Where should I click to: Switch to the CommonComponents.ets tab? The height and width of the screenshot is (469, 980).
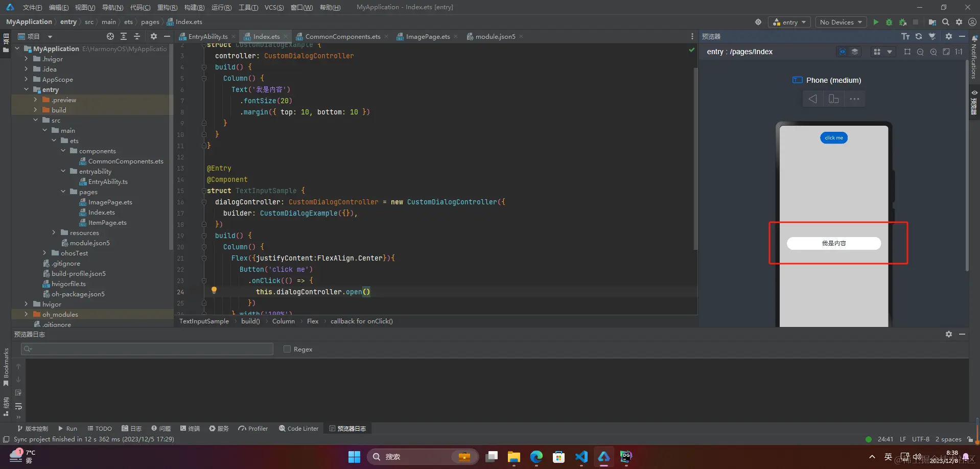point(342,36)
